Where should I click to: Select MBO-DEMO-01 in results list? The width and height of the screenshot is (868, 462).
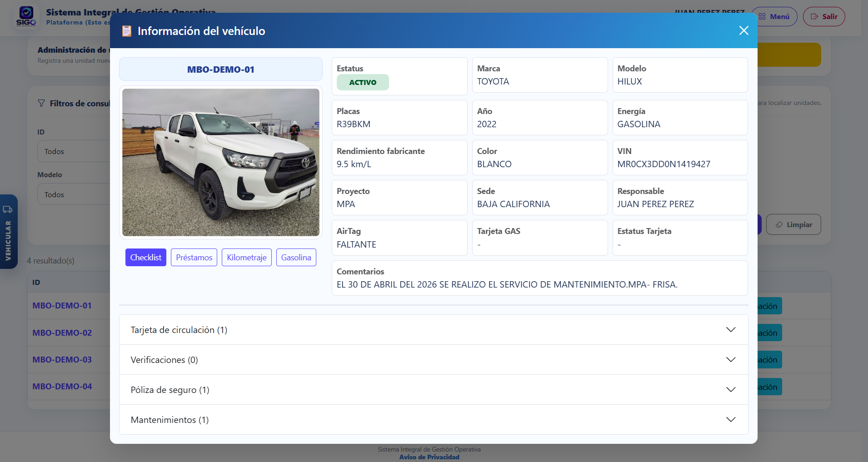click(62, 306)
